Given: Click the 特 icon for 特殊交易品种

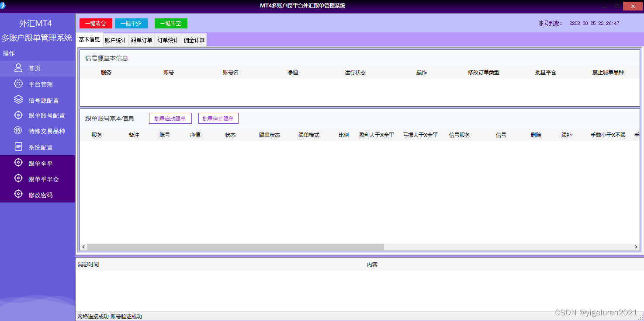Looking at the screenshot, I should tap(18, 131).
